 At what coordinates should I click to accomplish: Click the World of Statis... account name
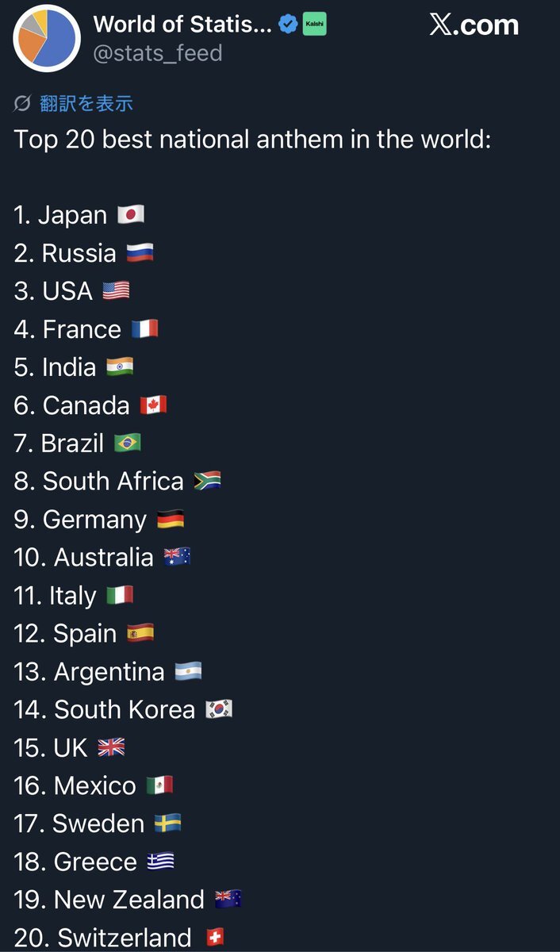tap(182, 25)
